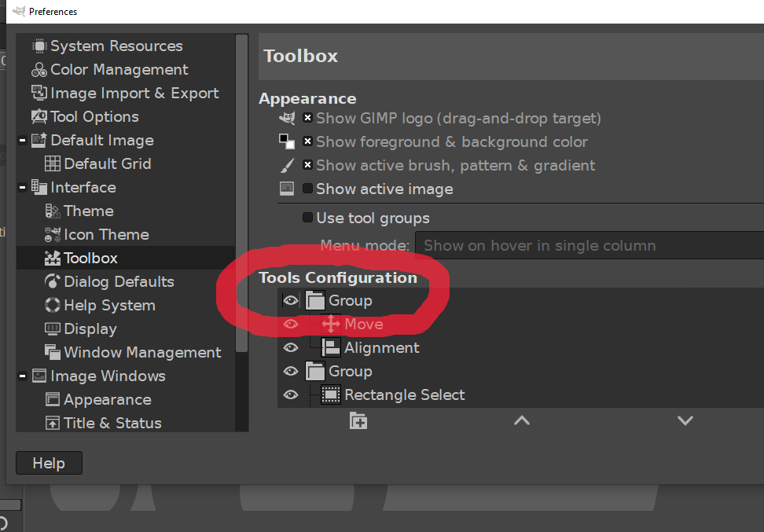Open Display preferences page
Image resolution: width=764 pixels, height=532 pixels.
[80, 328]
